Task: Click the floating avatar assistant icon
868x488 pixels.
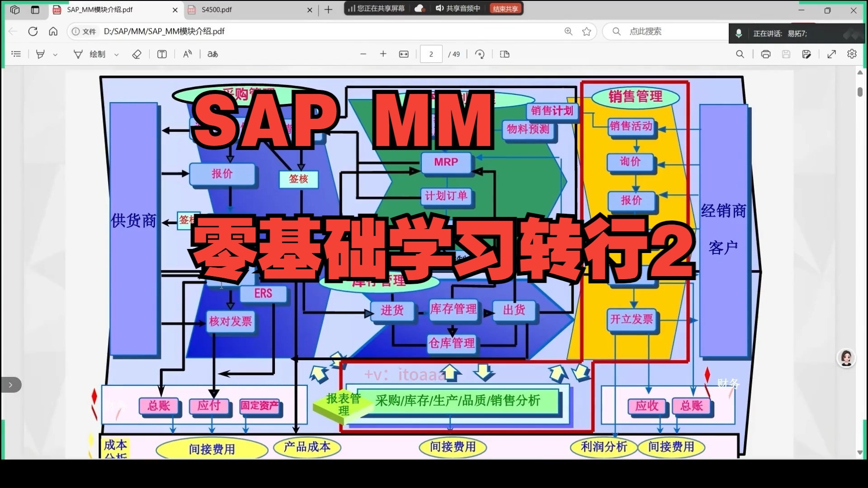Action: [x=846, y=358]
